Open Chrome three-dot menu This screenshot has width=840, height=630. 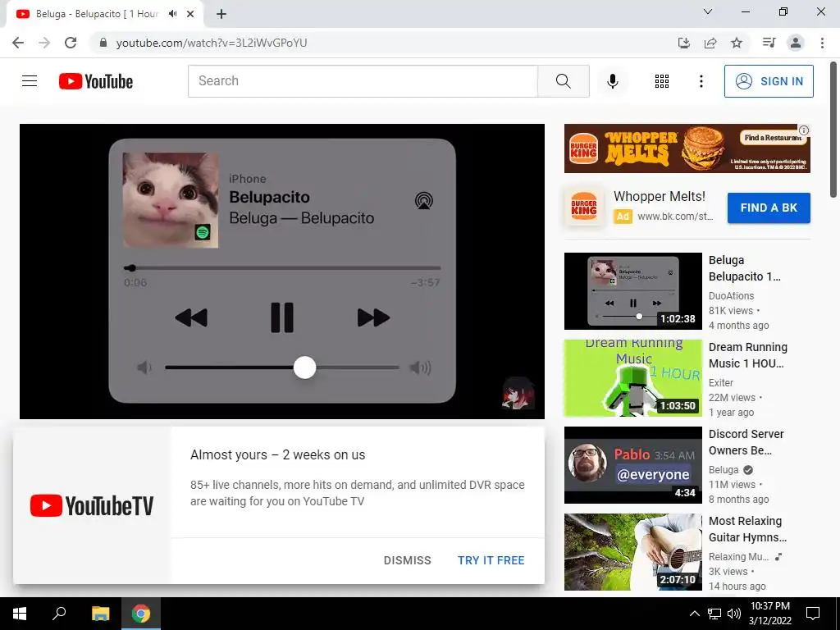822,43
